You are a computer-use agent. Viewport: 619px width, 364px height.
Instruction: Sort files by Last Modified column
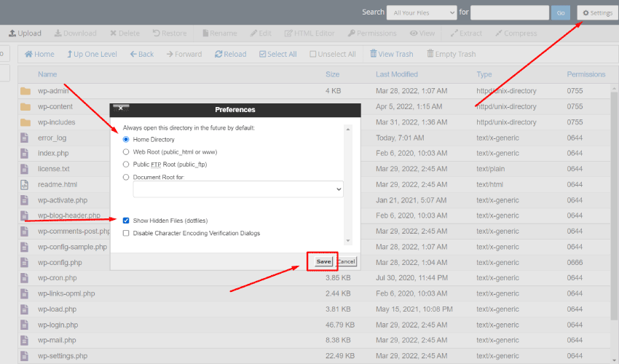[397, 74]
